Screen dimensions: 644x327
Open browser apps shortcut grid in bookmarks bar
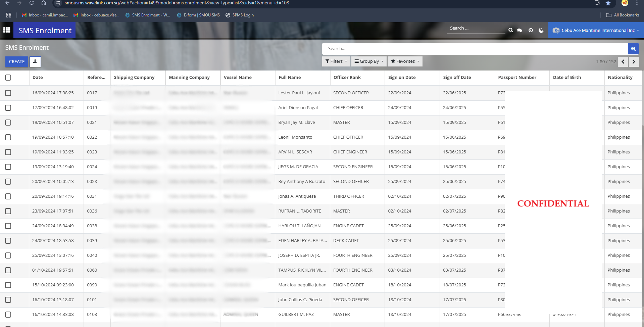pyautogui.click(x=9, y=15)
